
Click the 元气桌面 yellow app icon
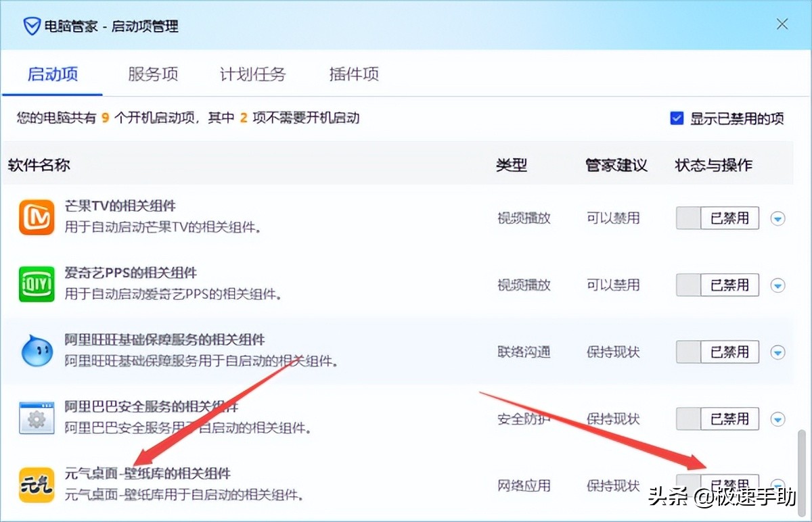(x=37, y=485)
